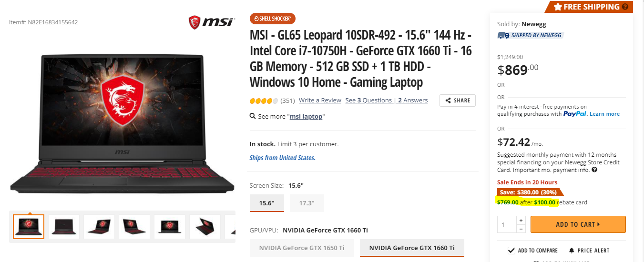Select the 15.6" screen size option
Viewport: 644px width, 262px height.
pos(267,203)
